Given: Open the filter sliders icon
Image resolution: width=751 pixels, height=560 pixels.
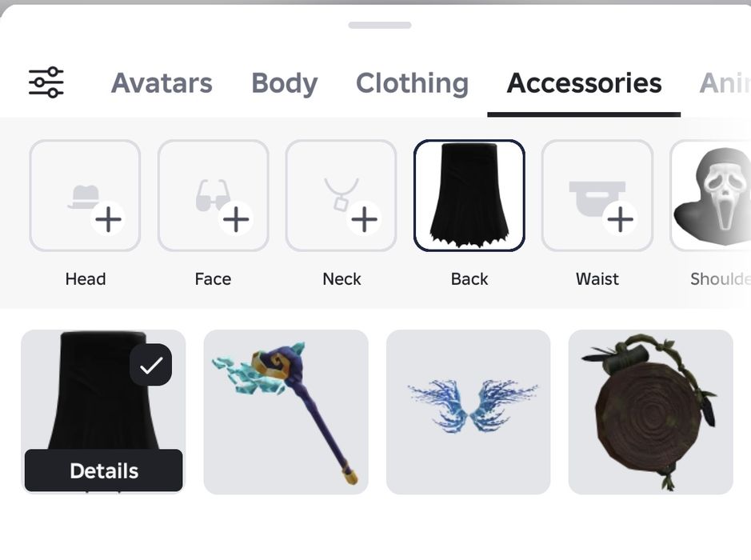Looking at the screenshot, I should pyautogui.click(x=46, y=82).
